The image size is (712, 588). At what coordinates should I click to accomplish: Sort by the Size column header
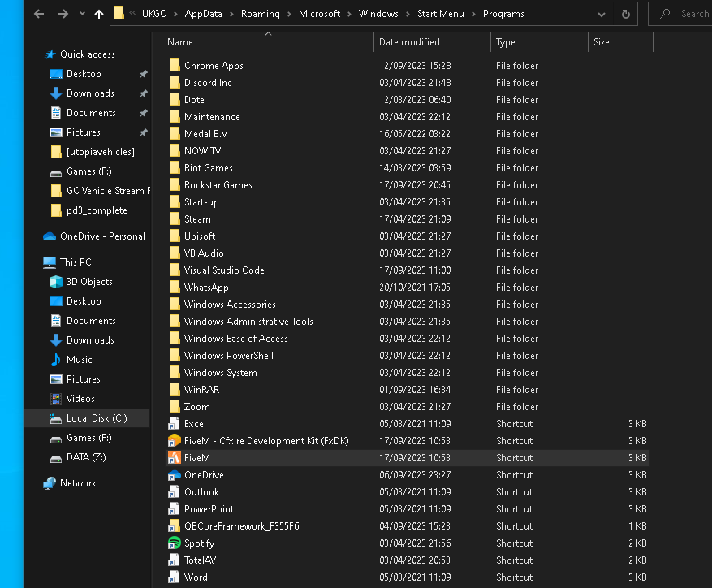[x=602, y=42]
